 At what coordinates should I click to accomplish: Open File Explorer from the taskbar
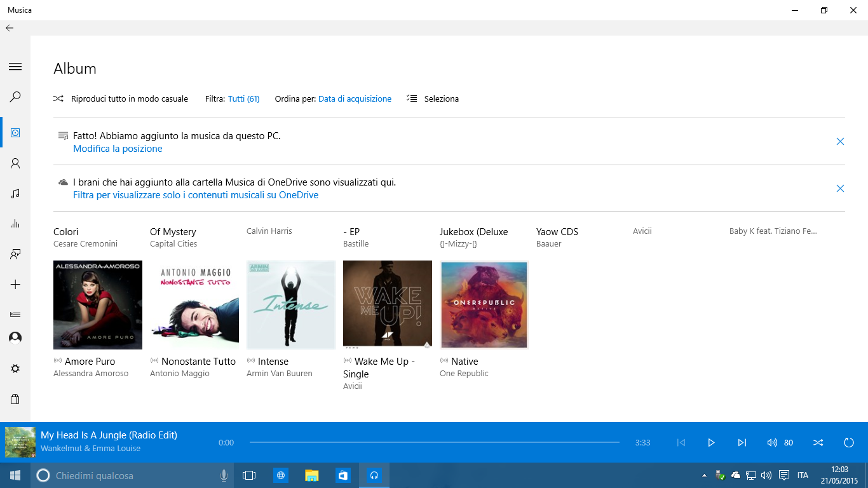[312, 475]
